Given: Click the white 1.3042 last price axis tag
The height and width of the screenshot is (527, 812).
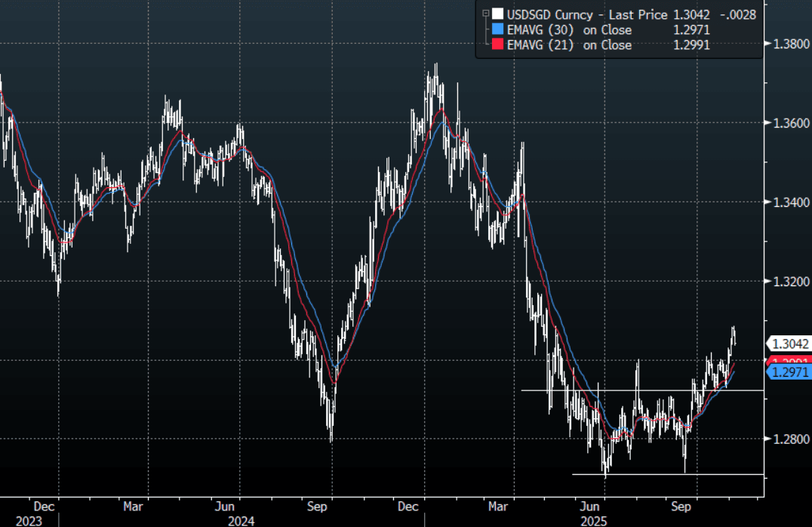Looking at the screenshot, I should pos(789,341).
